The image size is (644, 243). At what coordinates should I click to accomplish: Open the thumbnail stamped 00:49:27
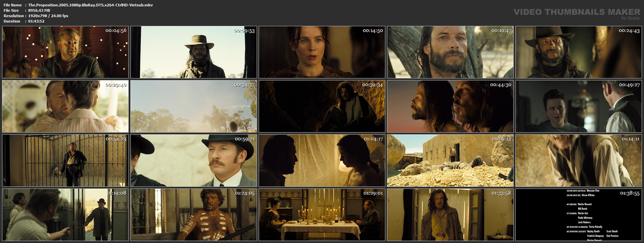tap(579, 106)
